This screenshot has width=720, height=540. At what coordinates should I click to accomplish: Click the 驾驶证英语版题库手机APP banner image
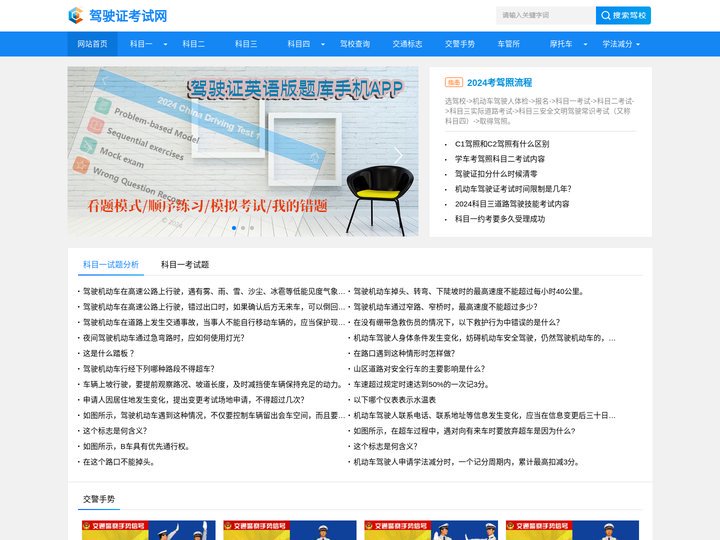click(243, 152)
